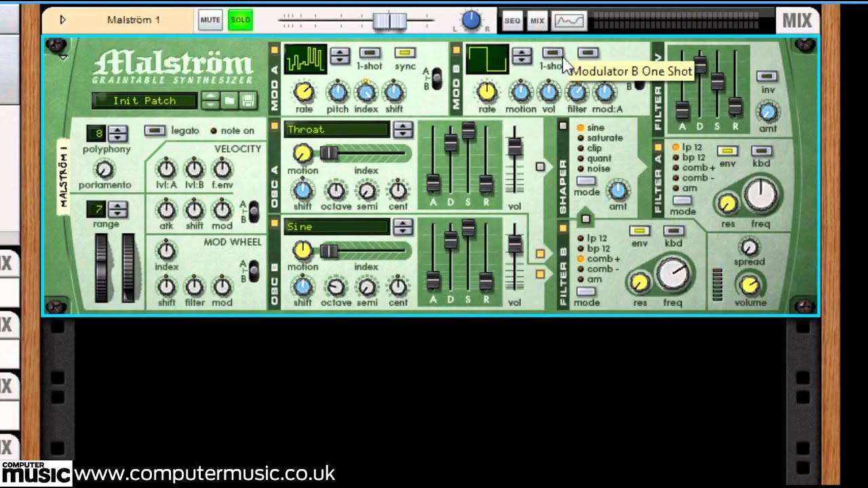
Task: Adjust the pitch bend range stepper
Action: pyautogui.click(x=118, y=209)
